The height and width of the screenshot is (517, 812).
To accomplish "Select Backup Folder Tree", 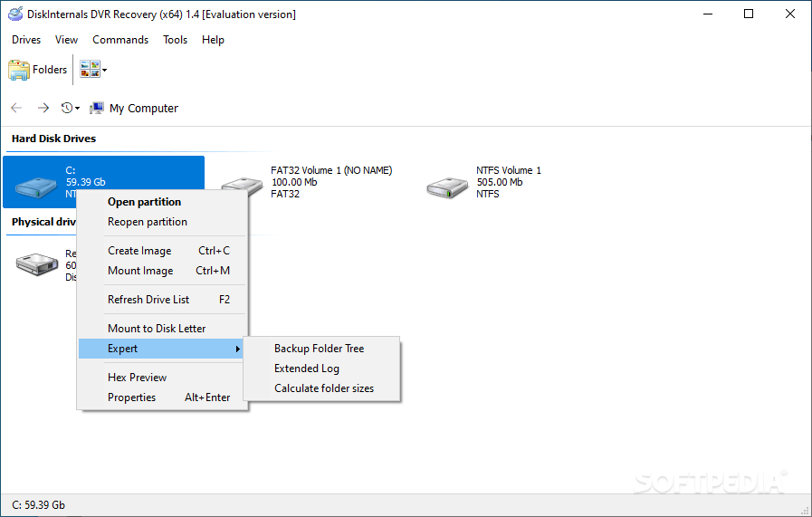I will click(321, 349).
